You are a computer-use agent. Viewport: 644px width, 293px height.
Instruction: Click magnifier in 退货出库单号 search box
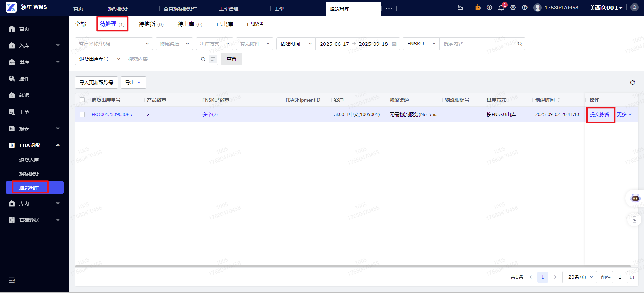[203, 59]
